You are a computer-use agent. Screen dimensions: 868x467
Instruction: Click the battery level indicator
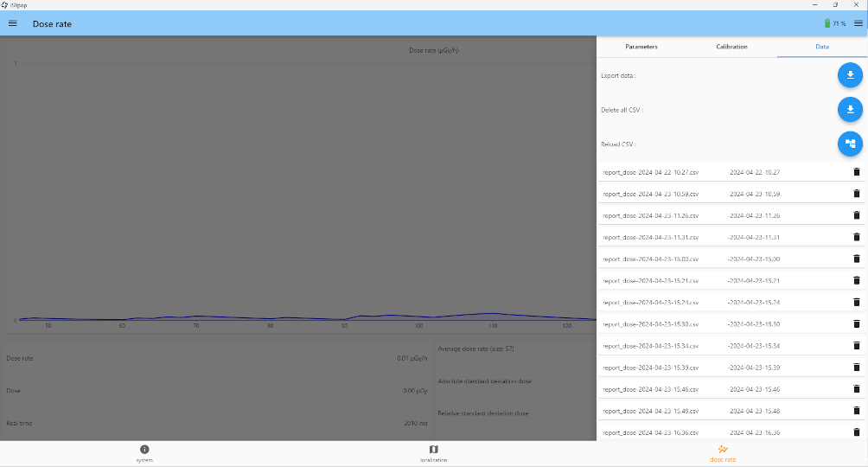833,23
